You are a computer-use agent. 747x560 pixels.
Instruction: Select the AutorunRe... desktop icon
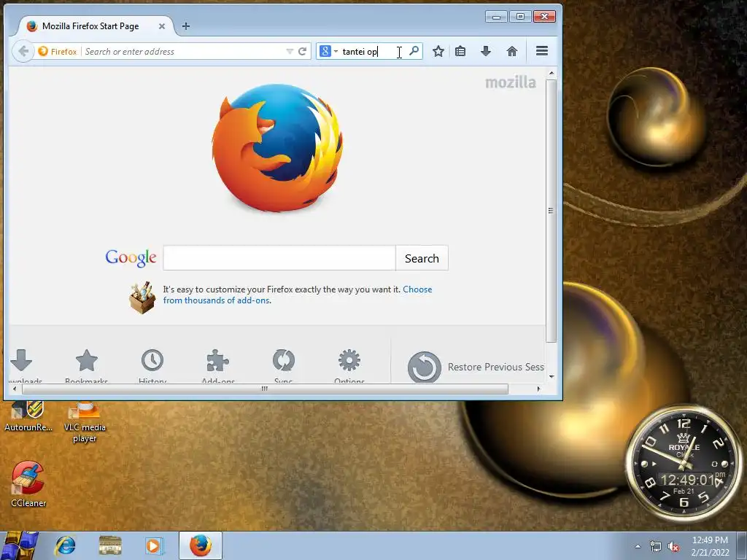pos(28,417)
